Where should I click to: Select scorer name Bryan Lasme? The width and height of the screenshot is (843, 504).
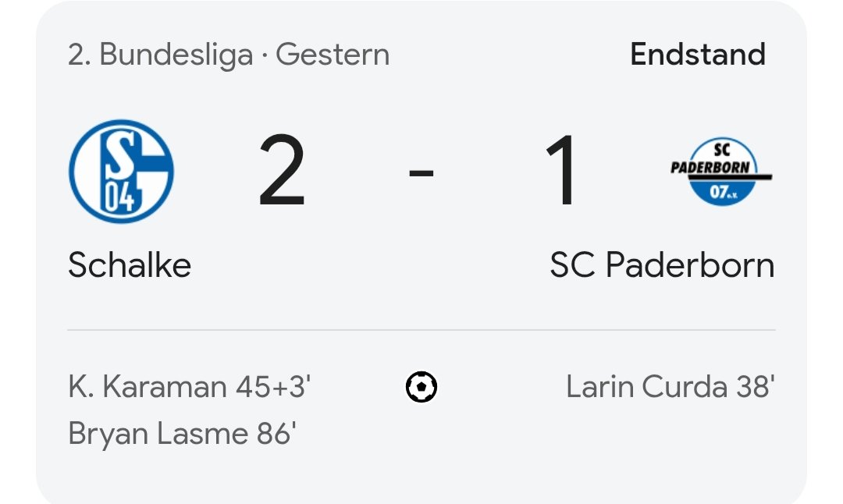coord(158,434)
